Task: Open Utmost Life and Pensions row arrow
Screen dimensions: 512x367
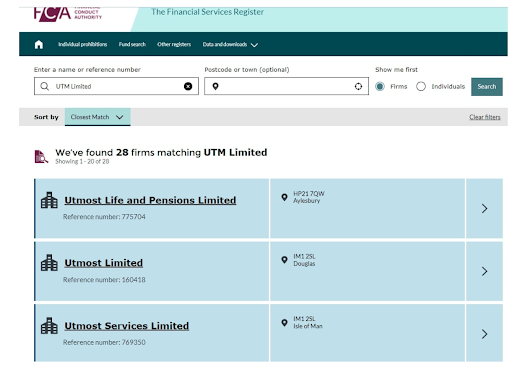Action: [484, 209]
